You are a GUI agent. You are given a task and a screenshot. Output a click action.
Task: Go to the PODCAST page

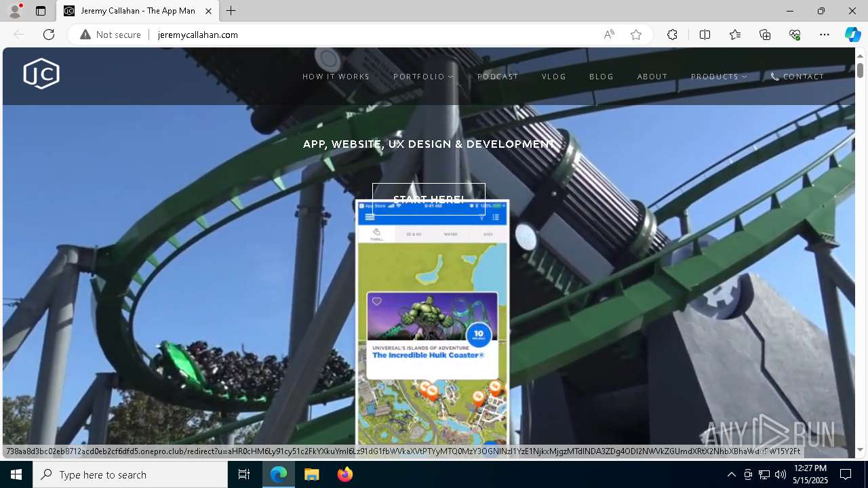(498, 77)
